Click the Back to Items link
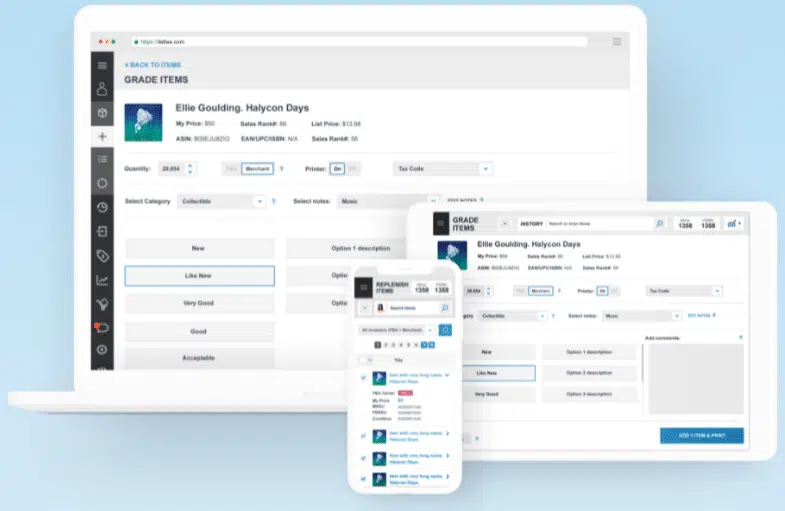Image resolution: width=785 pixels, height=511 pixels. pos(154,64)
